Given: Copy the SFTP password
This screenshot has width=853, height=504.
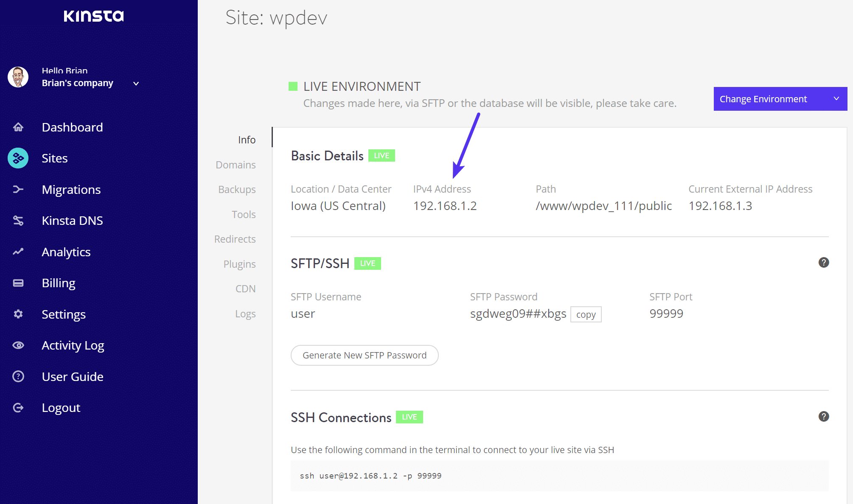Looking at the screenshot, I should [x=586, y=314].
